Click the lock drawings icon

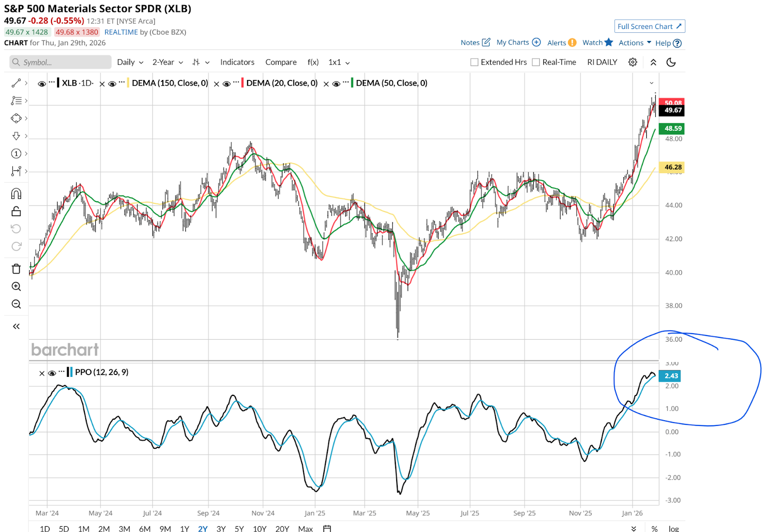(x=16, y=211)
